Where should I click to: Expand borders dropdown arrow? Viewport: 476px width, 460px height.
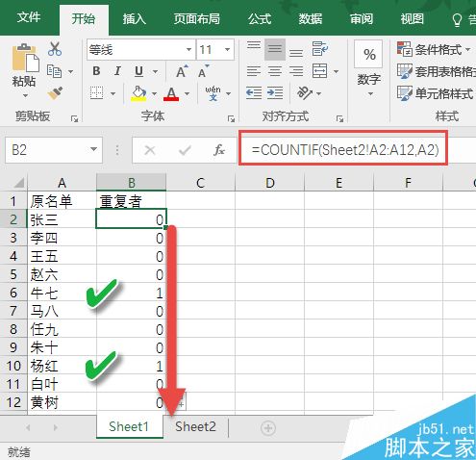point(113,93)
